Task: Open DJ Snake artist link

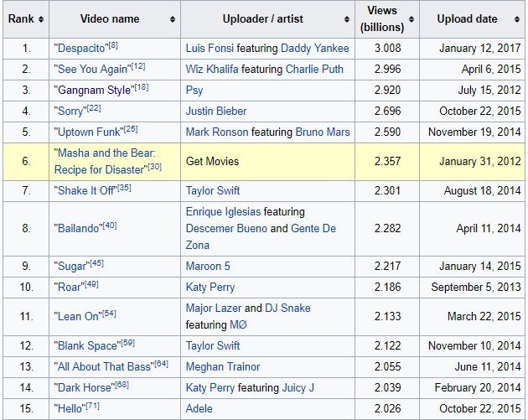Action: click(x=287, y=309)
